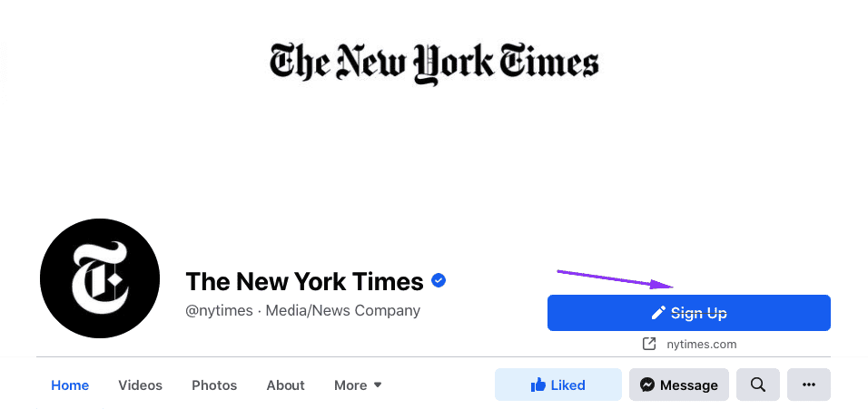The image size is (868, 409).
Task: Click the Messenger icon in Message button
Action: tap(647, 385)
